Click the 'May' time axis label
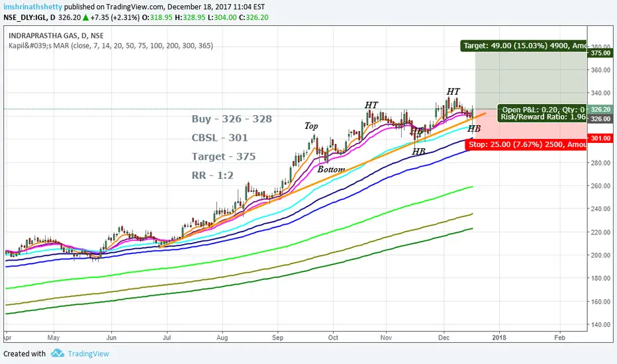This screenshot has height=364, width=617. pyautogui.click(x=54, y=338)
